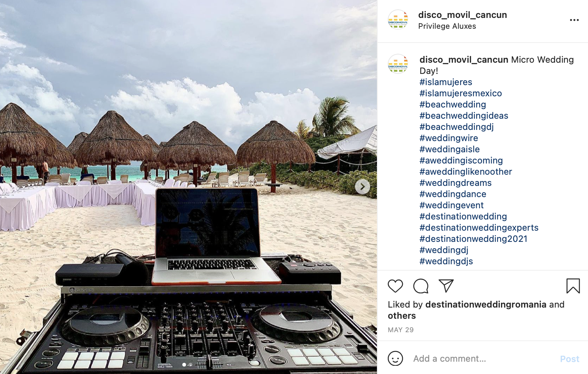This screenshot has height=374, width=588.
Task: Open the #islamujeres hashtag
Action: point(446,82)
